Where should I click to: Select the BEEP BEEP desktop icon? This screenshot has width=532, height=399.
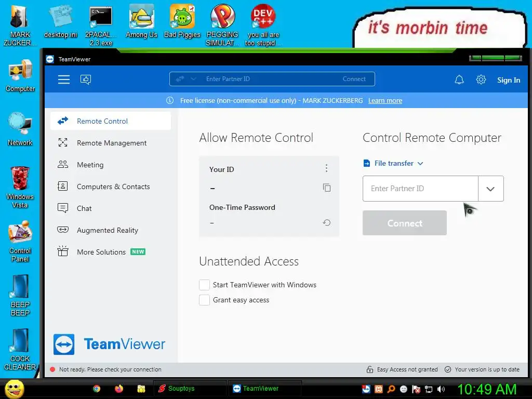20,295
